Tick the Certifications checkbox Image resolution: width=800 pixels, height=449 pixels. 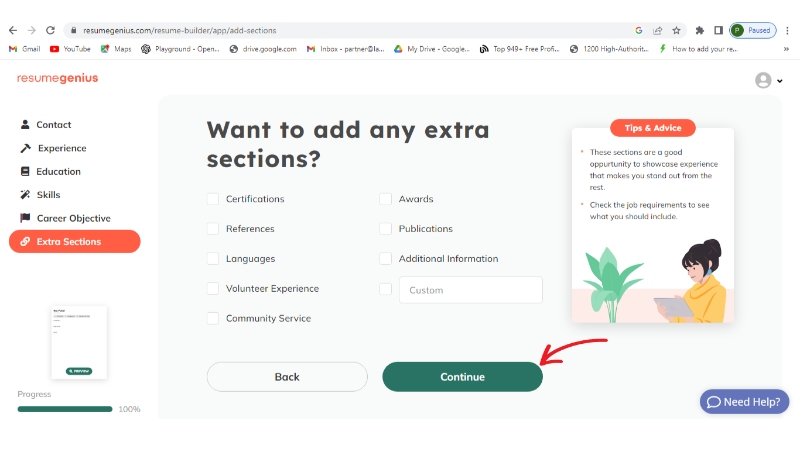213,199
